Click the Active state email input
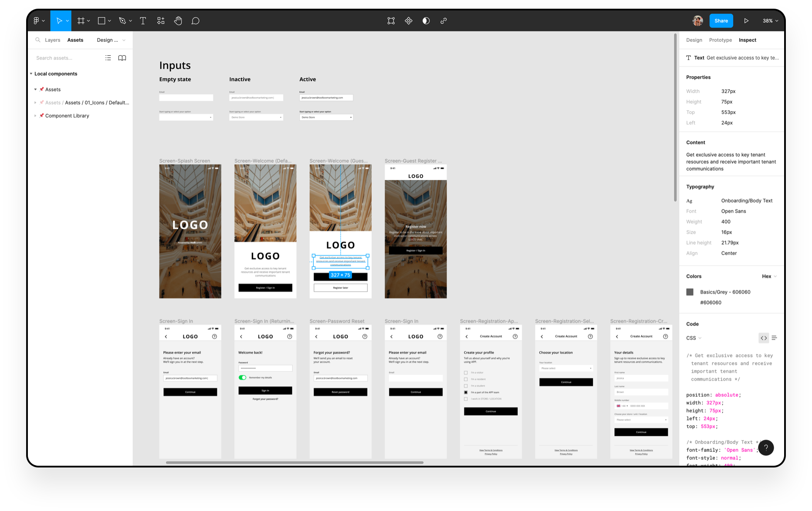The height and width of the screenshot is (511, 812). [x=326, y=97]
